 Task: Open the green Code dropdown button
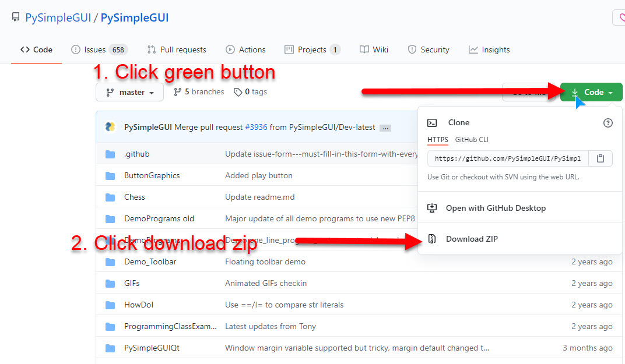coord(591,92)
